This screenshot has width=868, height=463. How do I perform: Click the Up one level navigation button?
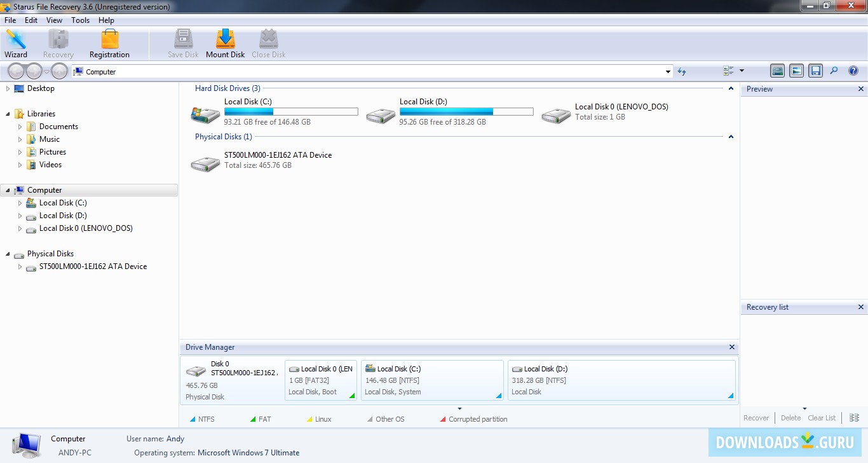tap(59, 71)
